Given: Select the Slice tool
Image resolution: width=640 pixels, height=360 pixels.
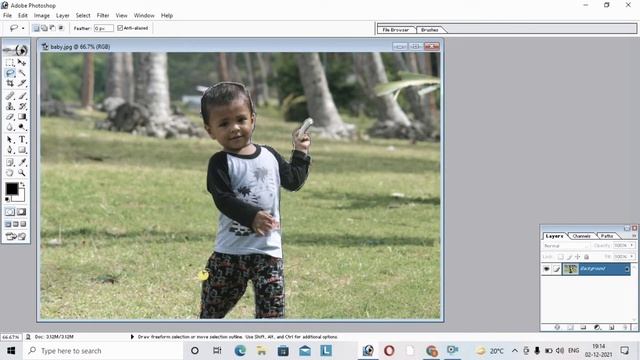Looking at the screenshot, I should pos(22,83).
